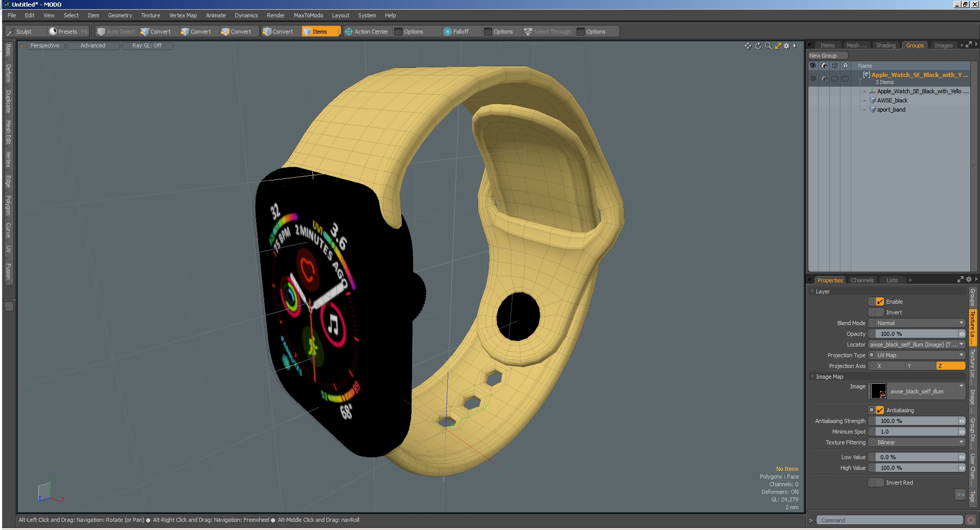
Task: Switch to the Shading tab
Action: 885,45
